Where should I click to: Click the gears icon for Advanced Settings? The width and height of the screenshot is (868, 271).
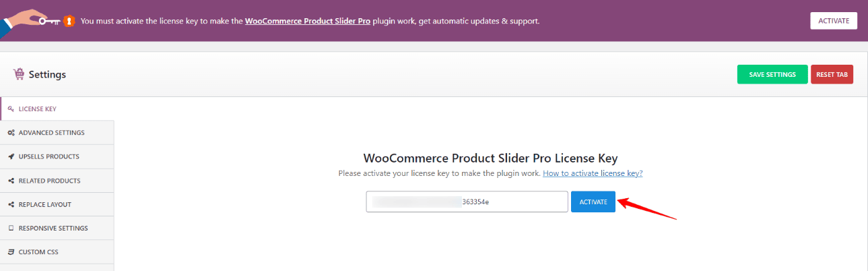[11, 133]
